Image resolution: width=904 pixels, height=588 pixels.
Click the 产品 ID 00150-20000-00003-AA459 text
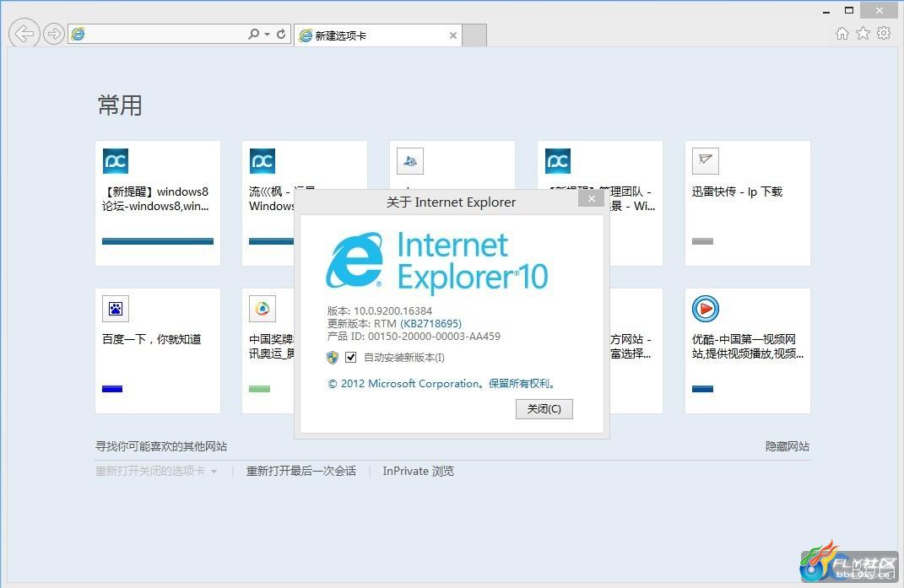(x=414, y=336)
